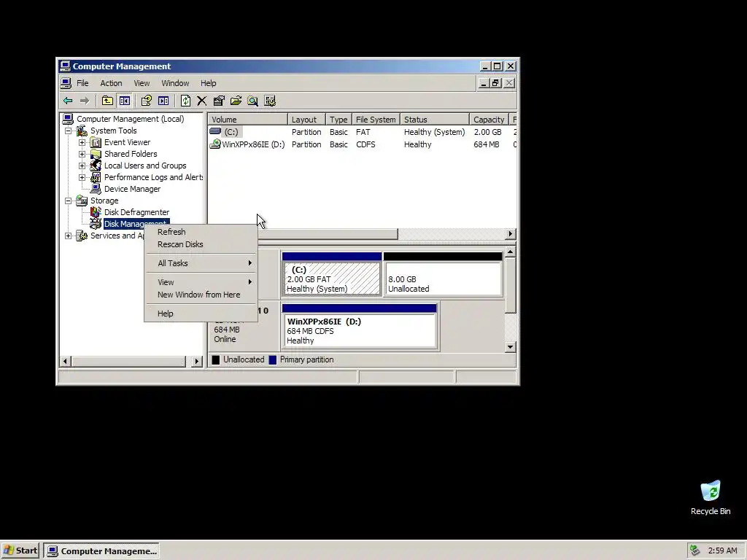Collapse the System Tools tree node
747x560 pixels.
(x=69, y=131)
